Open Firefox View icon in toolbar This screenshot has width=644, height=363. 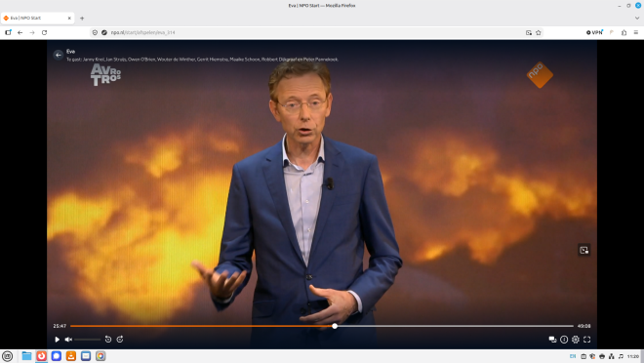tap(8, 32)
